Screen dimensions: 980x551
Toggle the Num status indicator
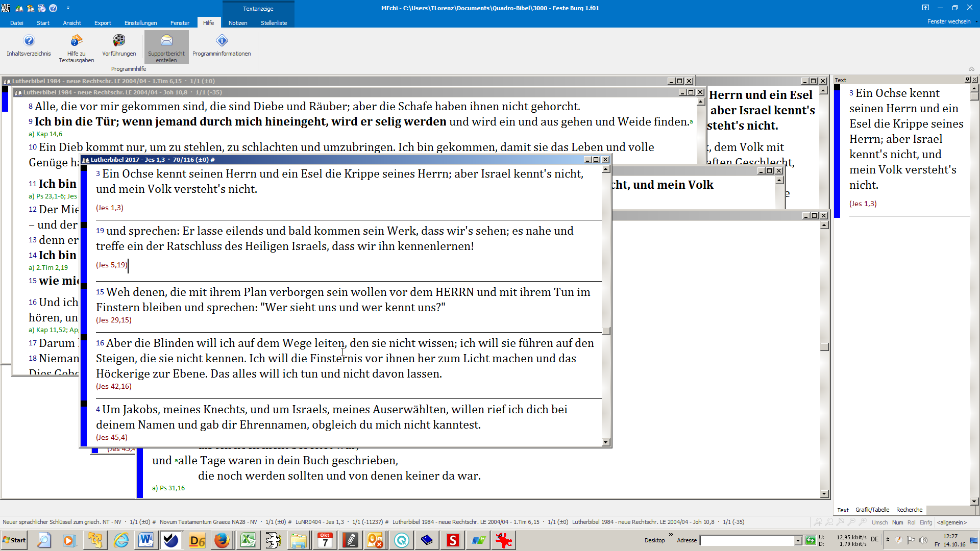coord(897,522)
